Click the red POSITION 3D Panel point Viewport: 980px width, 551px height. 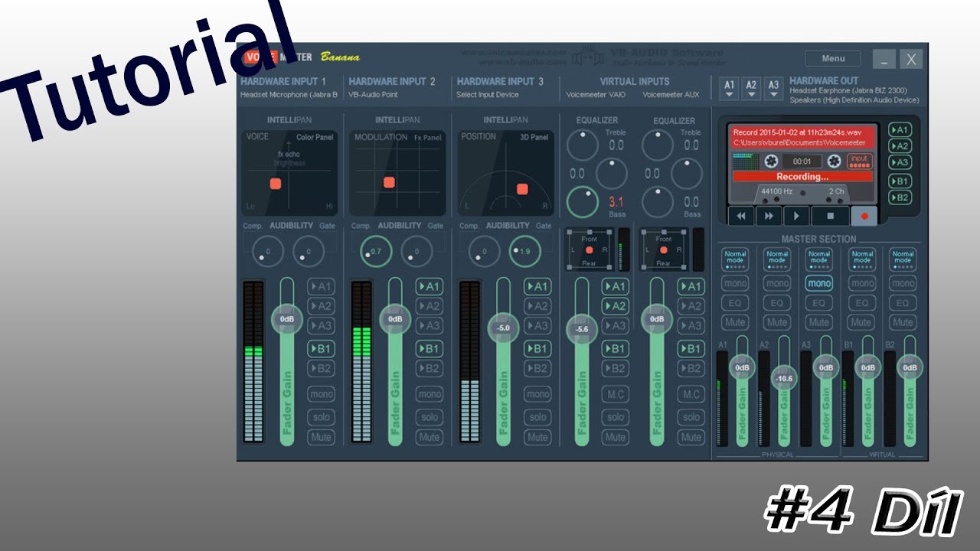(x=522, y=189)
